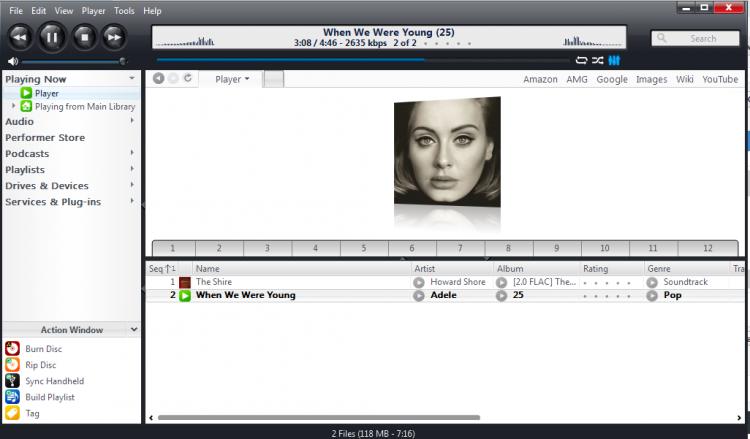Image resolution: width=750 pixels, height=439 pixels.
Task: Click the Burn Disc icon
Action: click(x=12, y=348)
